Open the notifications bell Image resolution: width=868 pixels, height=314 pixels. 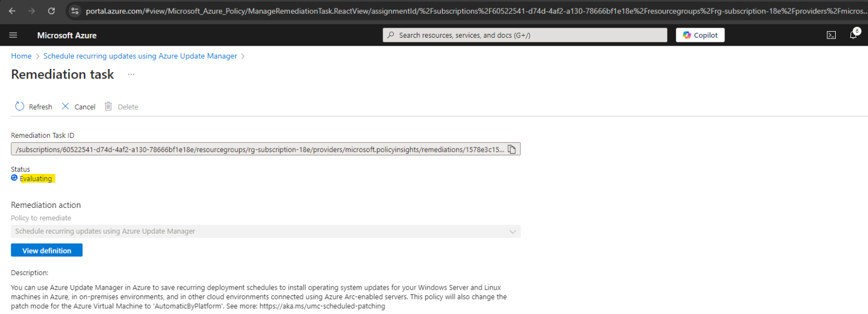[x=854, y=35]
